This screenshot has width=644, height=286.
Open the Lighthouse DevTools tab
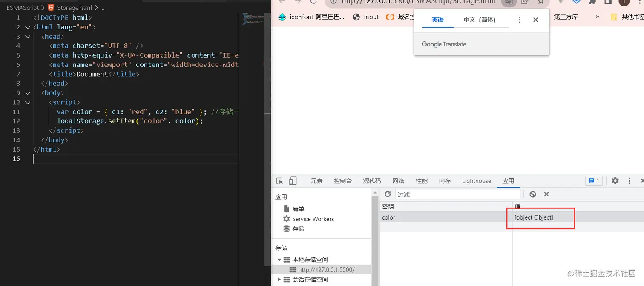tap(477, 181)
